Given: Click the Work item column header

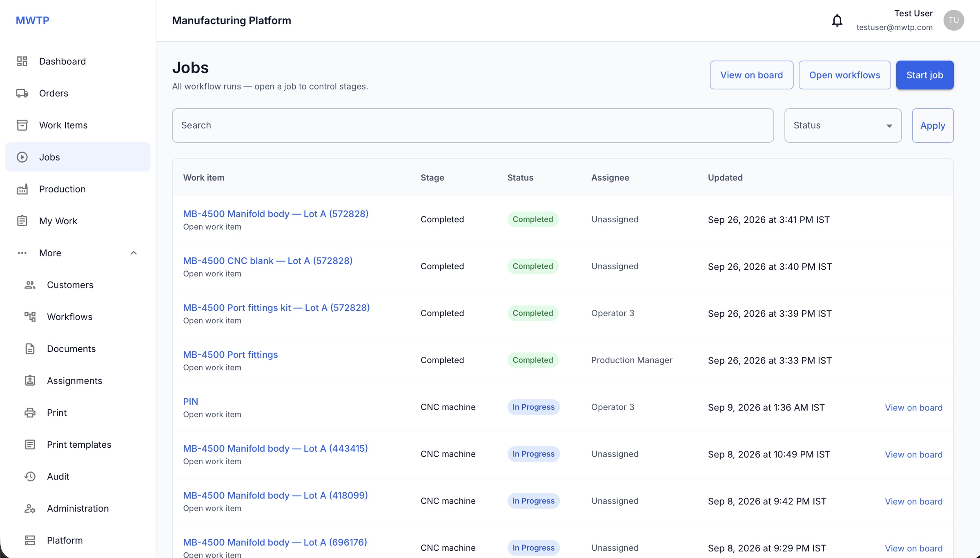Looking at the screenshot, I should coord(203,178).
